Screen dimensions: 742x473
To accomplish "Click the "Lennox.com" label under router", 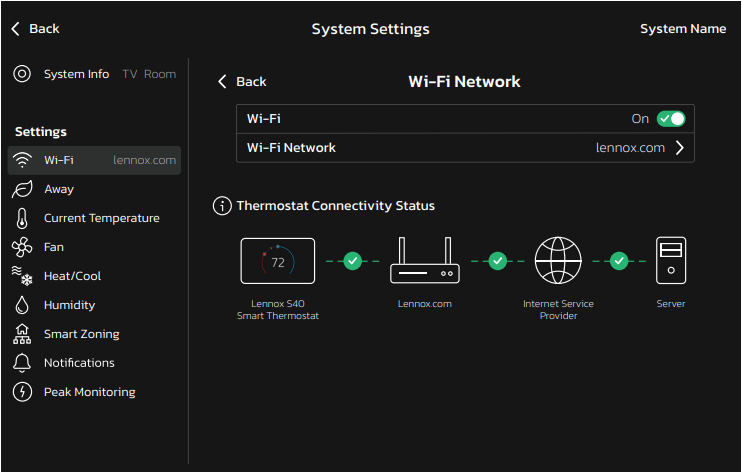I will click(x=424, y=304).
